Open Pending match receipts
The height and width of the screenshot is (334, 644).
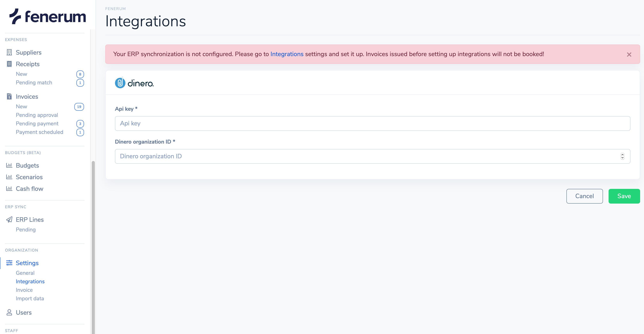34,82
